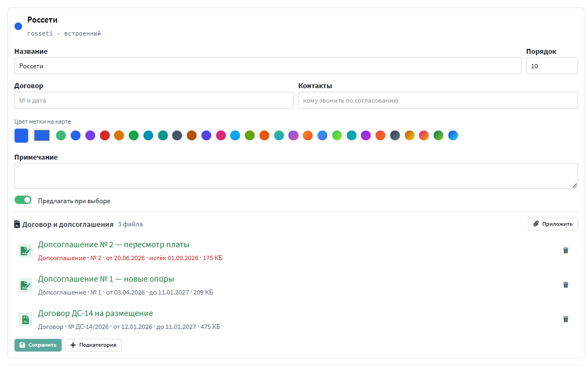Save changes with the Сохранить button
The height and width of the screenshot is (366, 588).
click(x=38, y=345)
